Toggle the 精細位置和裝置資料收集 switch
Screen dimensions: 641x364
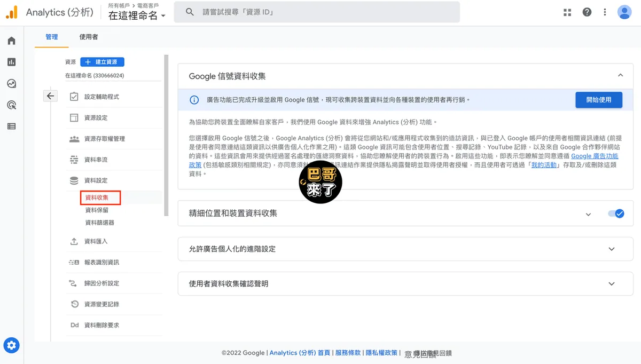pyautogui.click(x=616, y=213)
